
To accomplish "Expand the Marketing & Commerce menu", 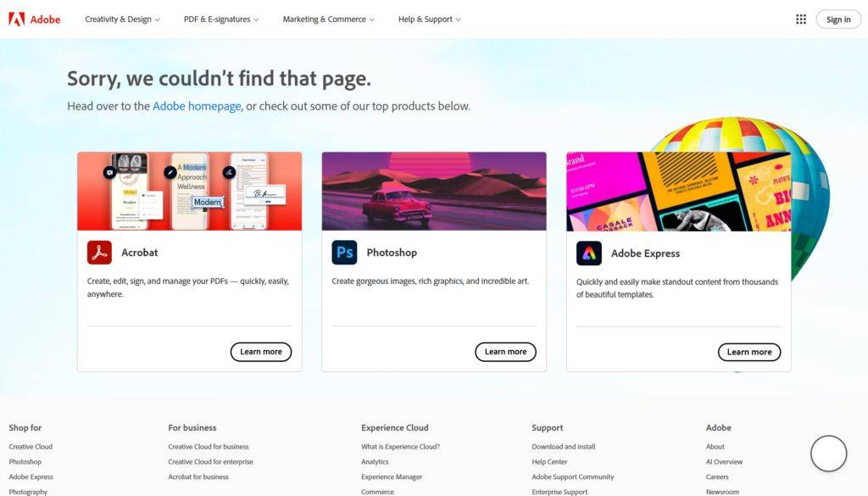I will 328,20.
